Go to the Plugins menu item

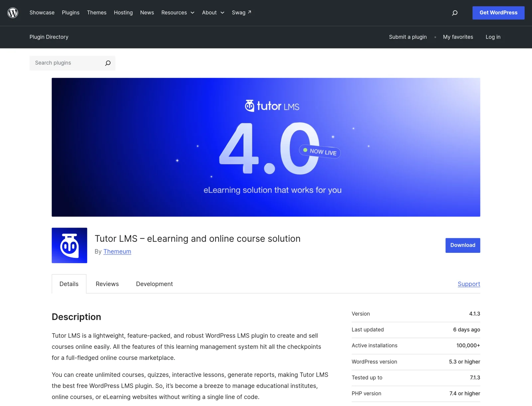70,13
